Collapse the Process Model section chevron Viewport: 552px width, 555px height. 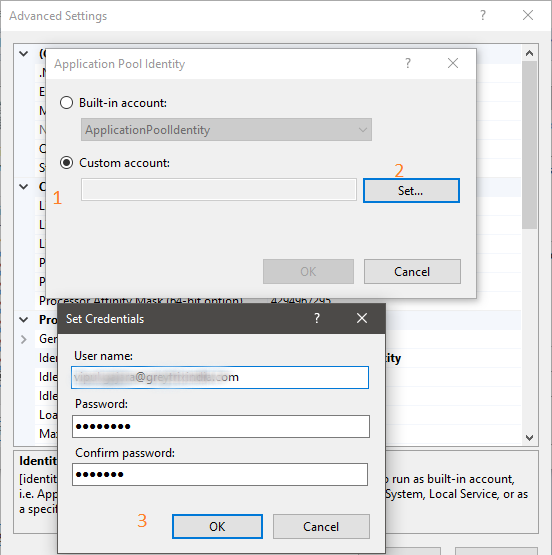pos(24,320)
